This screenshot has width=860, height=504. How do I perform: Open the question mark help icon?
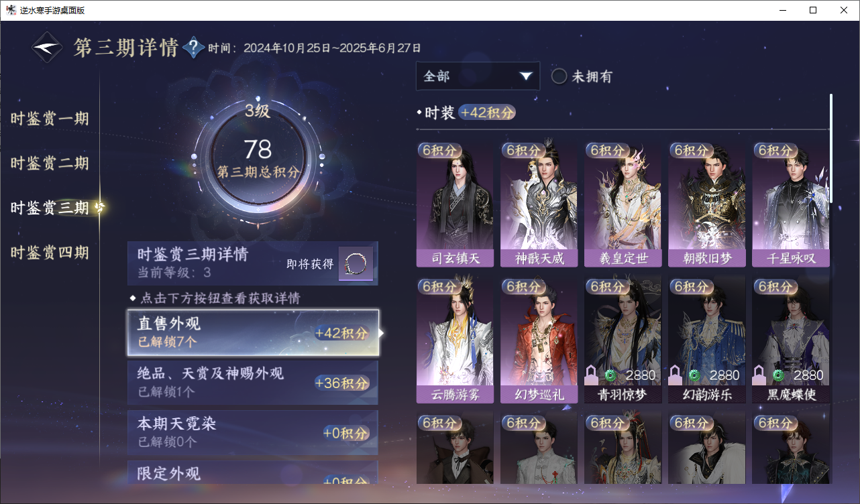click(193, 48)
